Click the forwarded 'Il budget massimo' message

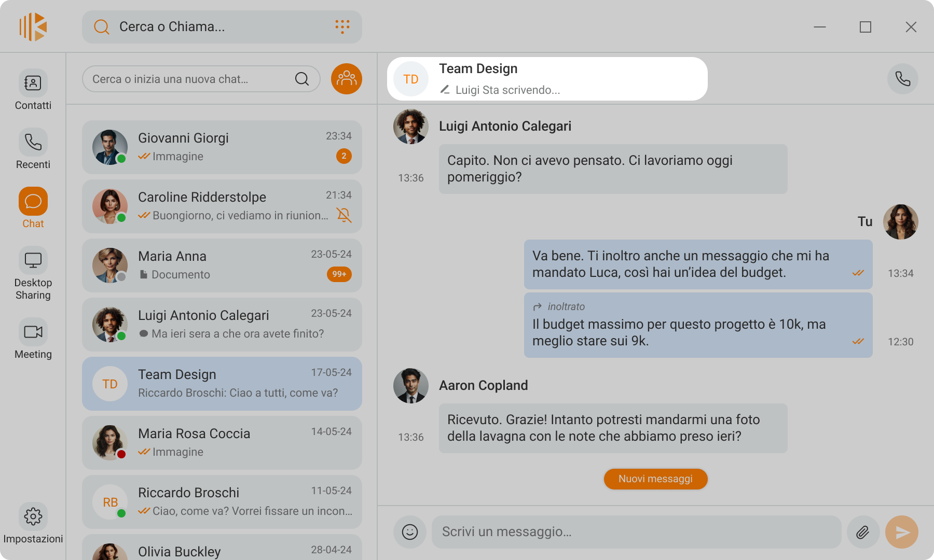(698, 325)
